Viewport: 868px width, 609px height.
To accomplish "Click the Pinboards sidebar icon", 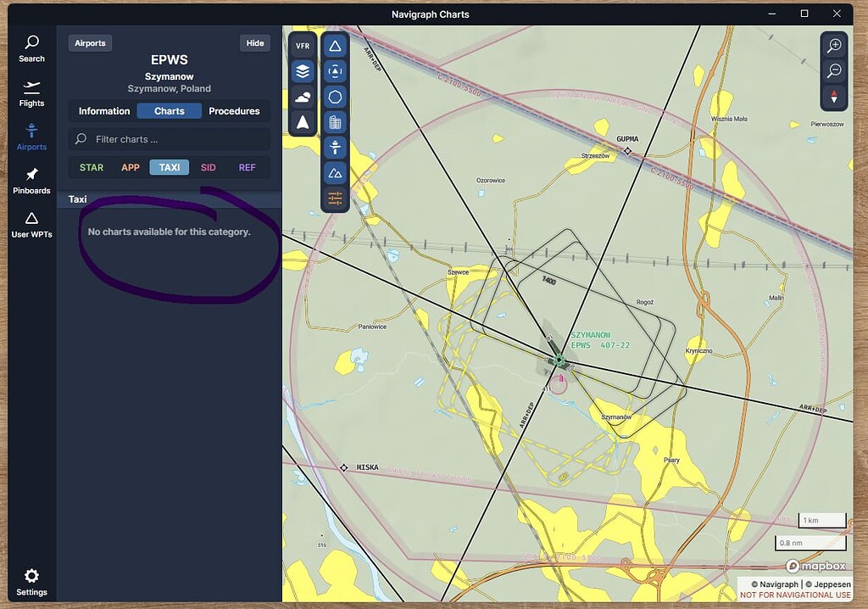I will tap(31, 181).
